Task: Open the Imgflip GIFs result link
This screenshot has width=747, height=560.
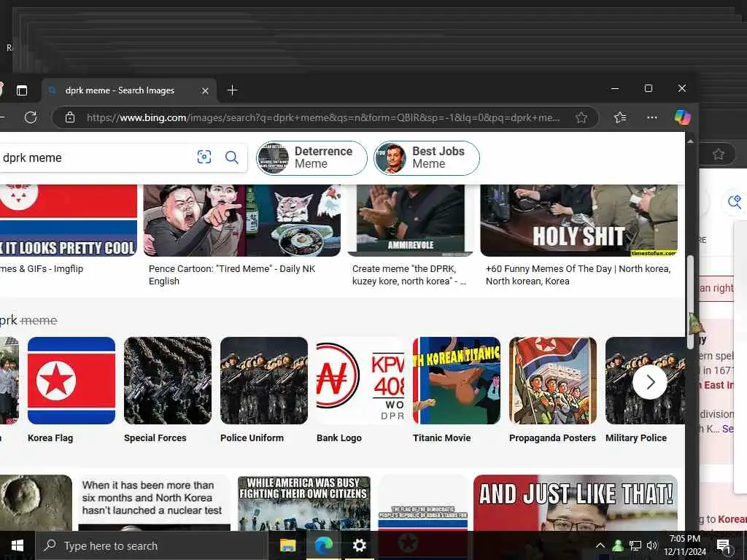Action: (42, 268)
